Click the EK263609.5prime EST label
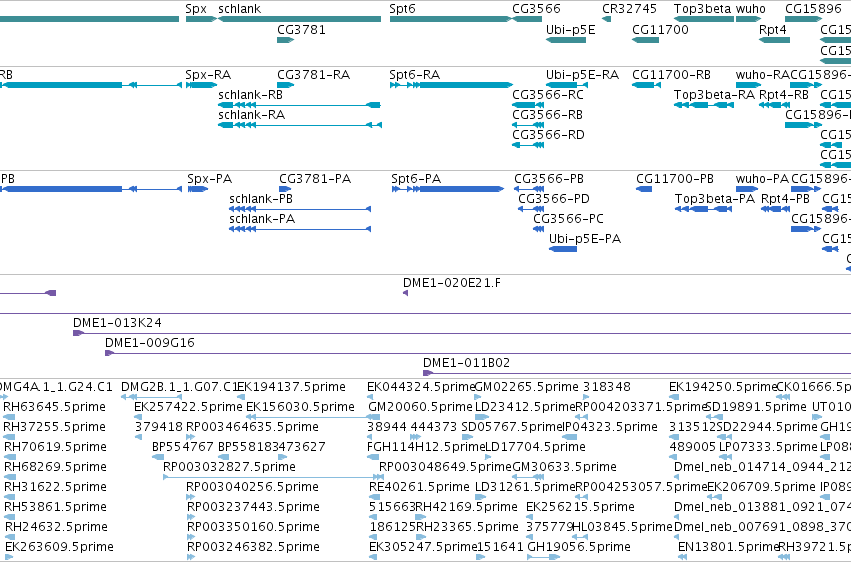 click(59, 547)
